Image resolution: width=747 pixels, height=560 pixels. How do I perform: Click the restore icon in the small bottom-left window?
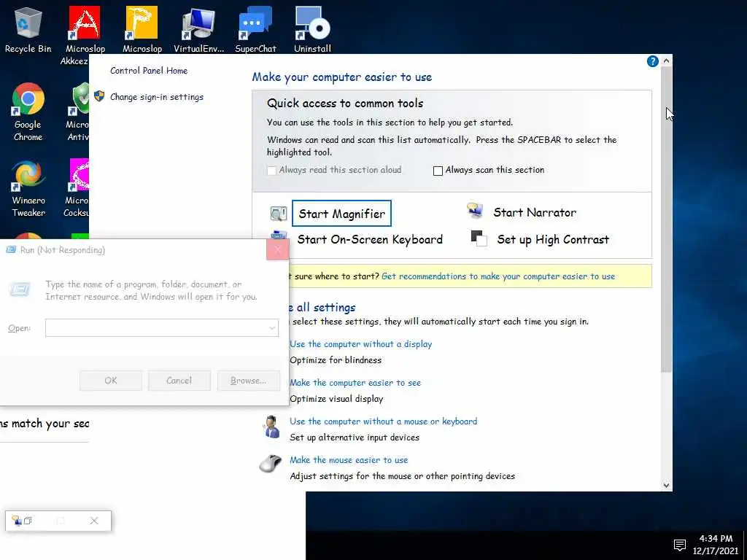click(x=28, y=521)
